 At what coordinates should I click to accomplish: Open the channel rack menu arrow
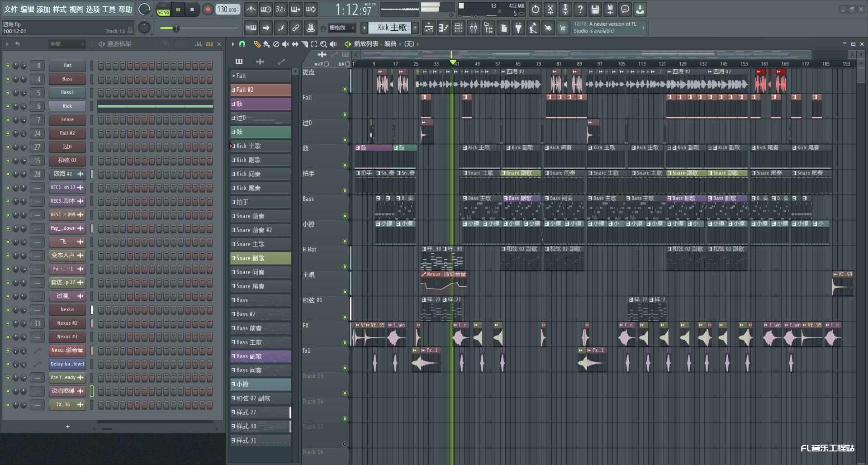(7, 44)
